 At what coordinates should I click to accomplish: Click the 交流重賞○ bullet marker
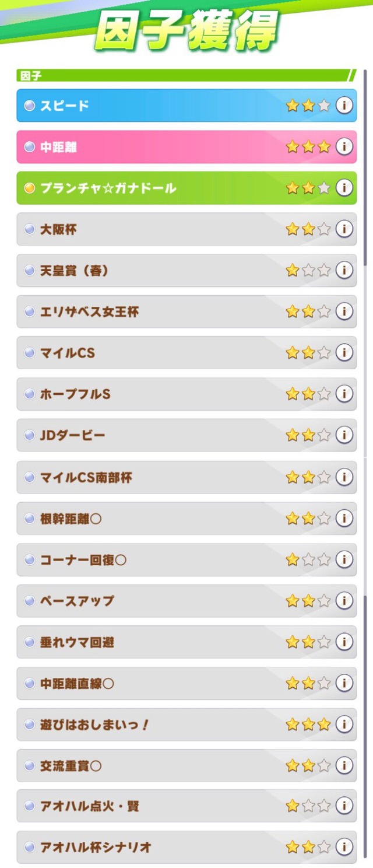pyautogui.click(x=30, y=766)
